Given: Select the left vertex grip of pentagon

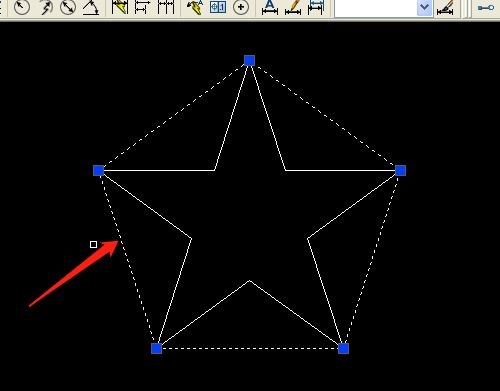Looking at the screenshot, I should click(99, 170).
